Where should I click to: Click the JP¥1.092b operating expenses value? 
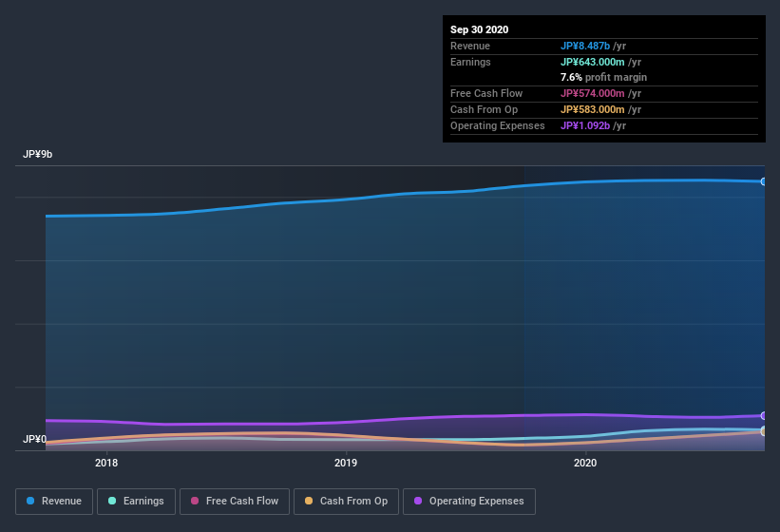coord(585,125)
